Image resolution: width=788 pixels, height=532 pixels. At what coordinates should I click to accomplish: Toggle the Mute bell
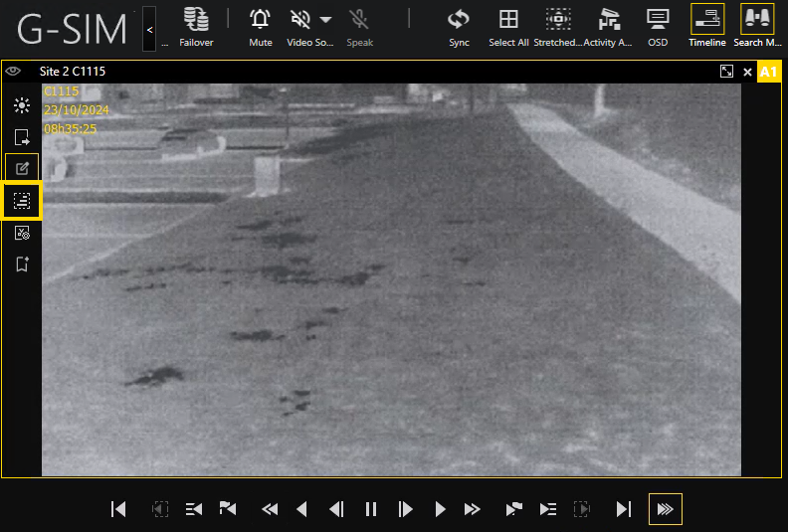261,27
